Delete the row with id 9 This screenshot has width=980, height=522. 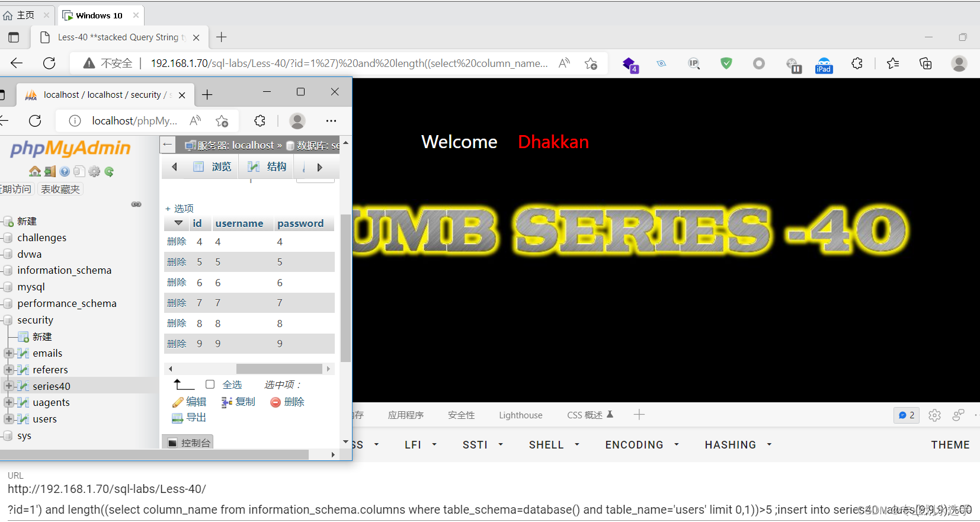pyautogui.click(x=177, y=344)
